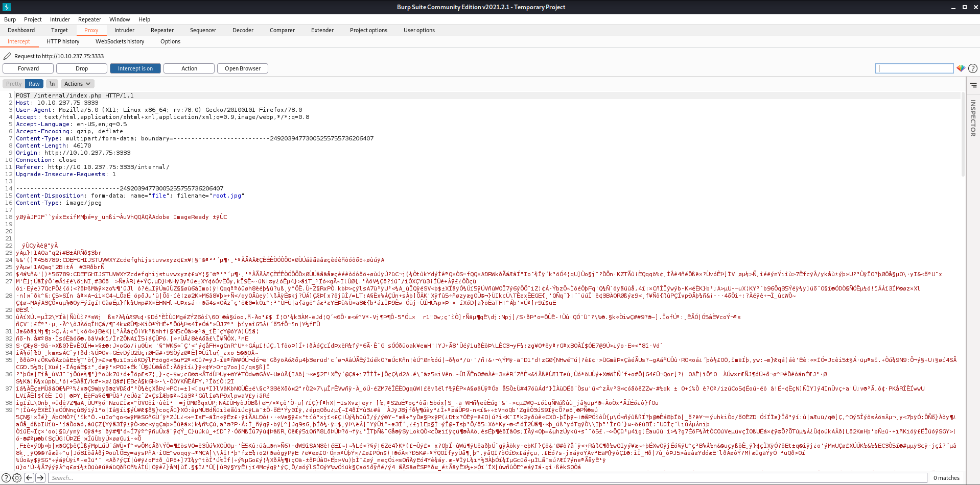
Task: Open search settings gear icon
Action: coord(17,478)
